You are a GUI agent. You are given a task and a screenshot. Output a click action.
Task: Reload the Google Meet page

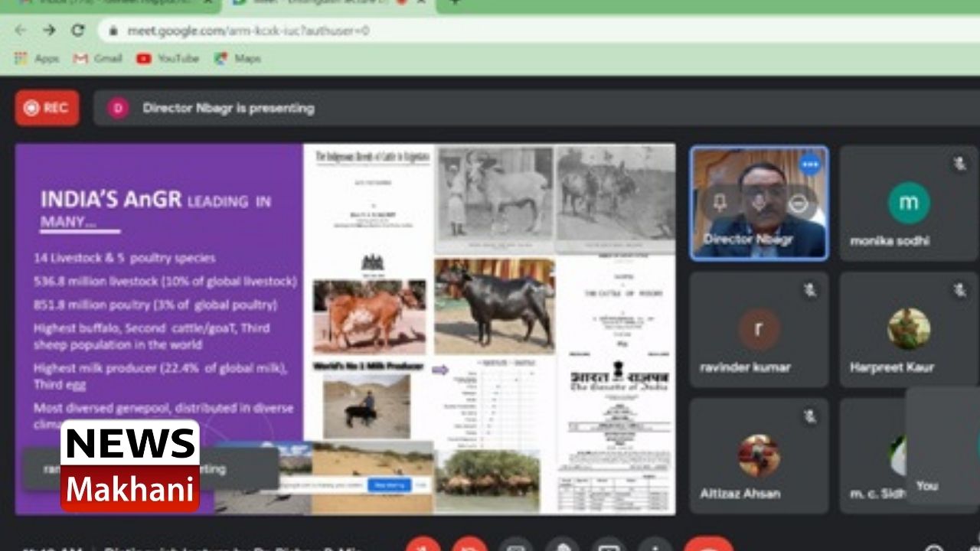click(77, 31)
